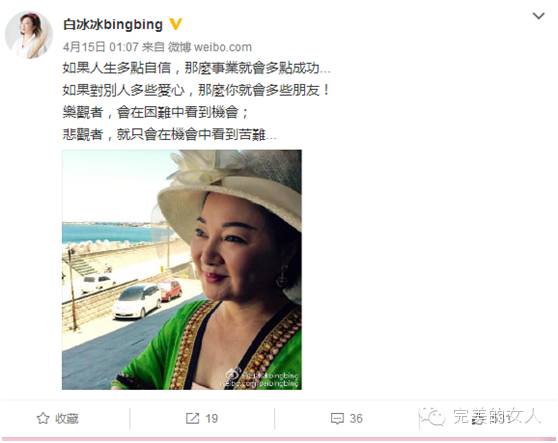This screenshot has height=443, width=558.
Task: Click the Weibo eye logo inside photo
Action: point(233,375)
